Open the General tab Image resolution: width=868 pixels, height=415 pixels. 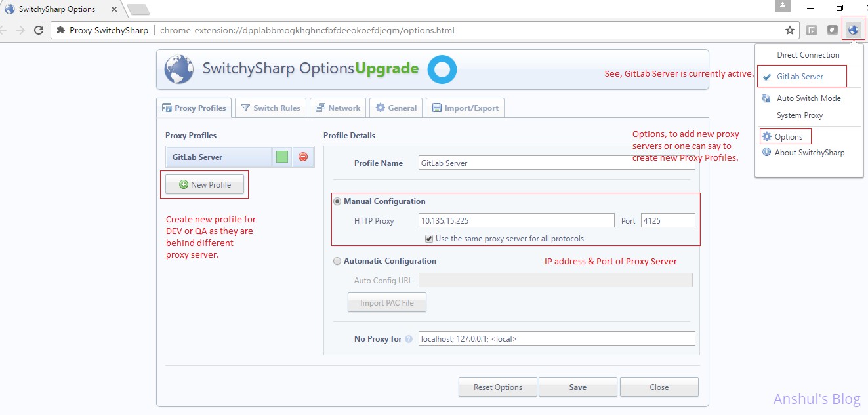pyautogui.click(x=396, y=108)
